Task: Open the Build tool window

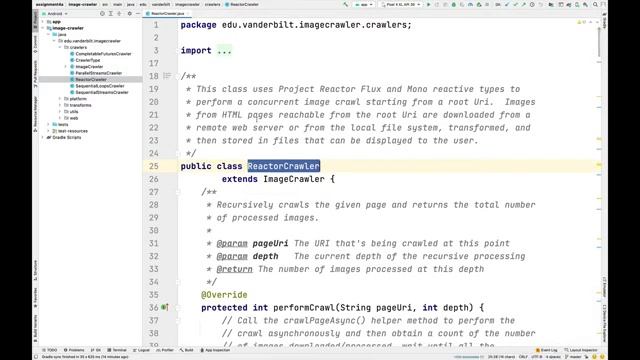Action: coord(187,350)
